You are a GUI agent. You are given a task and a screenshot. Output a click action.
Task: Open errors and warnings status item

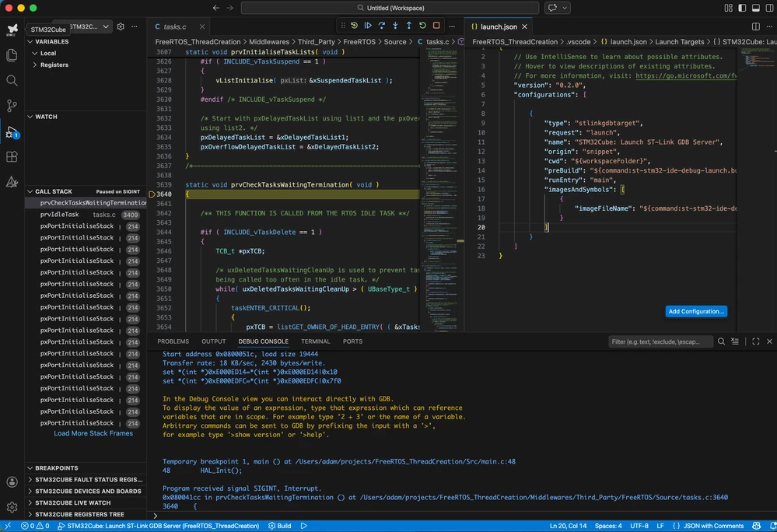point(35,526)
